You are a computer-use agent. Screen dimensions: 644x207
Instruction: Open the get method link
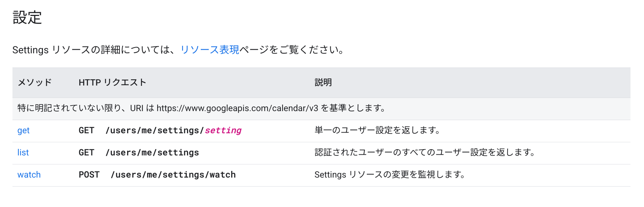click(24, 130)
